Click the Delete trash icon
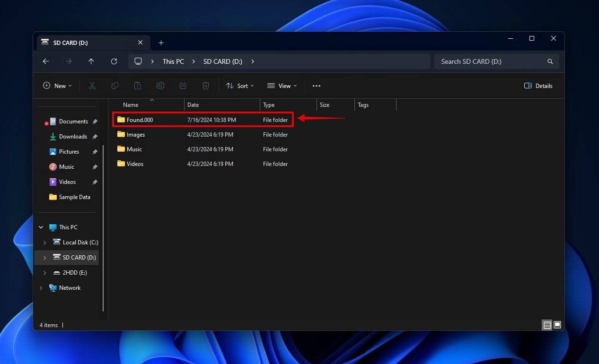599x364 pixels. [206, 86]
